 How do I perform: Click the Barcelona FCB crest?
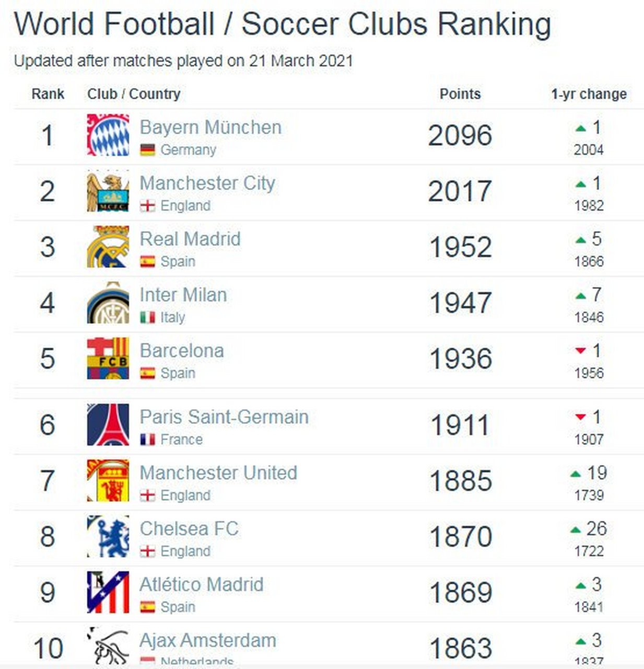(108, 359)
